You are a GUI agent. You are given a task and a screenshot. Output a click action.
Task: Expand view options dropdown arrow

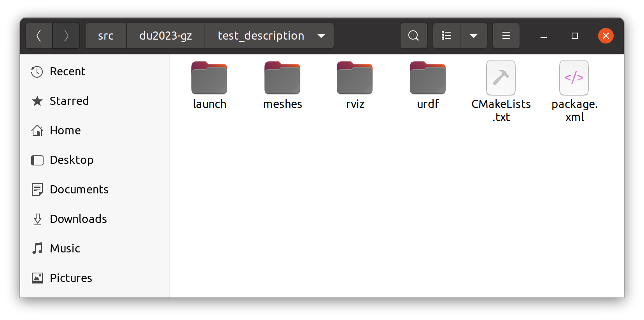click(x=474, y=36)
